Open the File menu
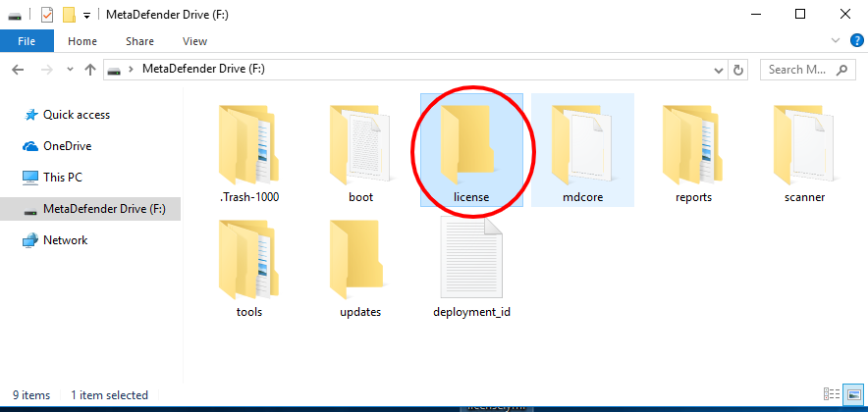The width and height of the screenshot is (868, 412). click(x=27, y=41)
